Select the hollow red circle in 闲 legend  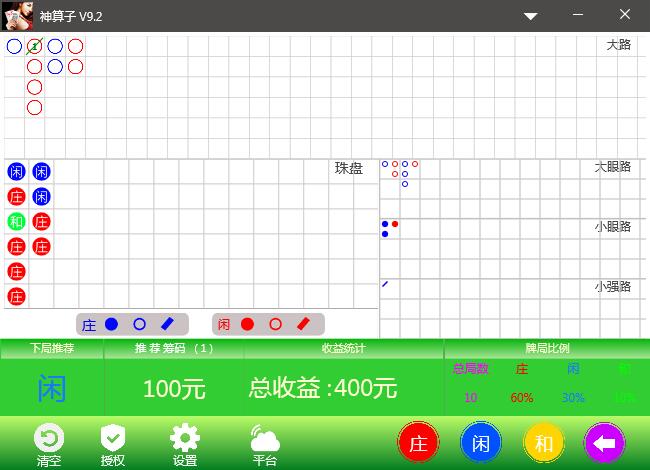coord(275,324)
